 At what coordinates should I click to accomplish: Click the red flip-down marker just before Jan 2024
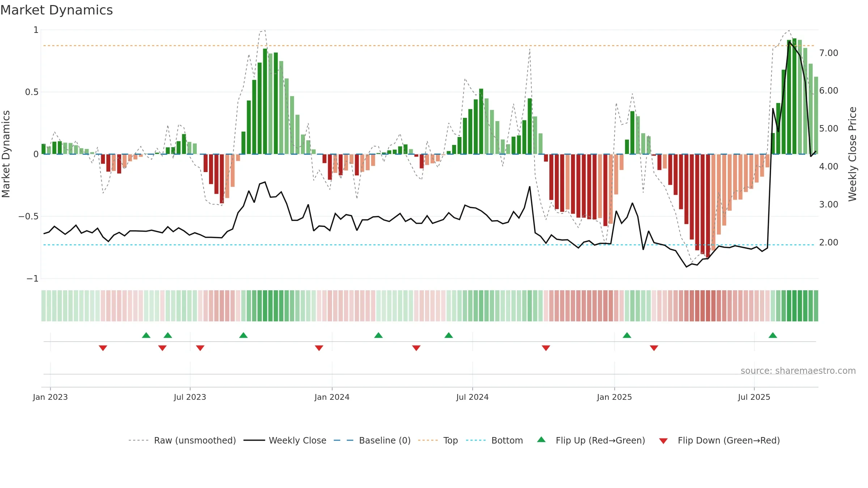(x=319, y=348)
